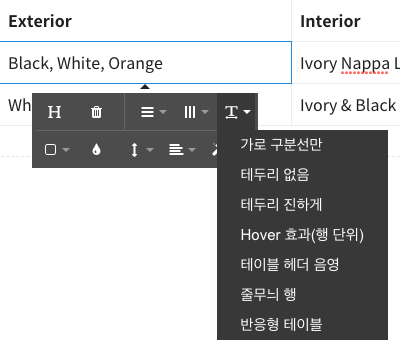Choose Hover 효과(행 단위) option
The width and height of the screenshot is (400, 360).
(302, 235)
